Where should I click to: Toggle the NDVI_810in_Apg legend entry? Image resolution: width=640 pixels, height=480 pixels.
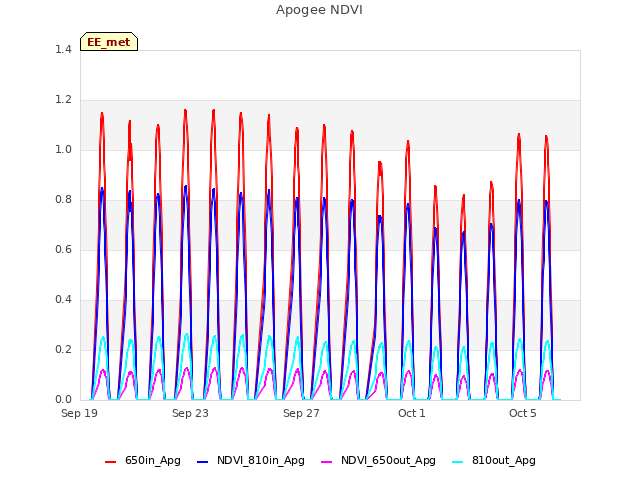click(251, 461)
